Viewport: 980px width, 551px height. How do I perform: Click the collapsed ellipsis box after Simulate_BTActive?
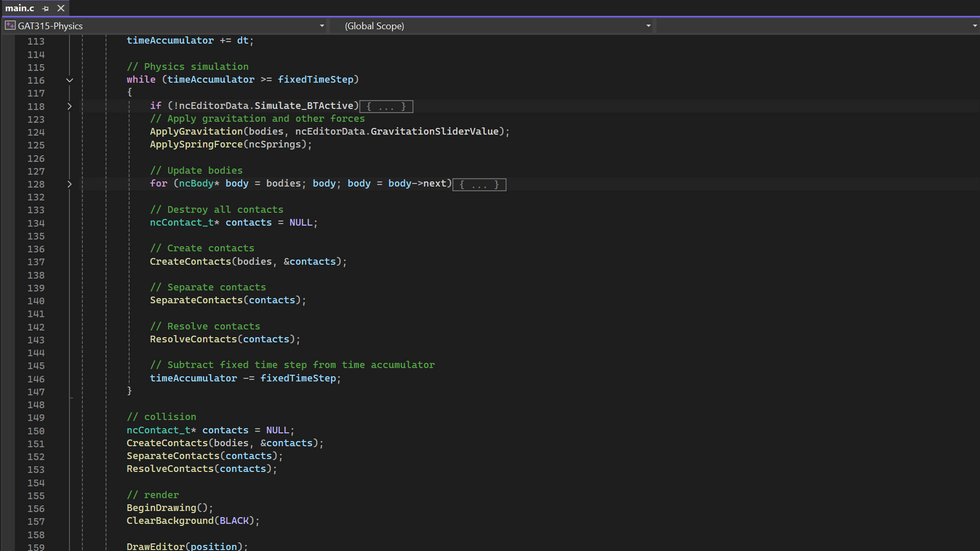pos(386,106)
